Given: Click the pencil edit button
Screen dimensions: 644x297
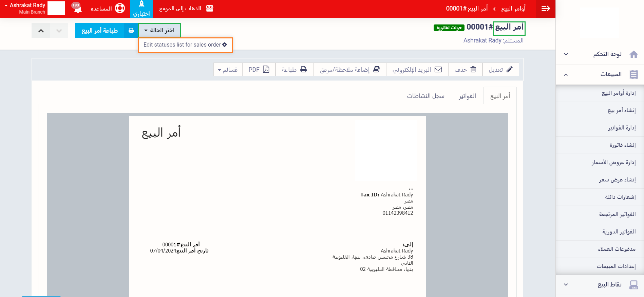Looking at the screenshot, I should point(500,70).
